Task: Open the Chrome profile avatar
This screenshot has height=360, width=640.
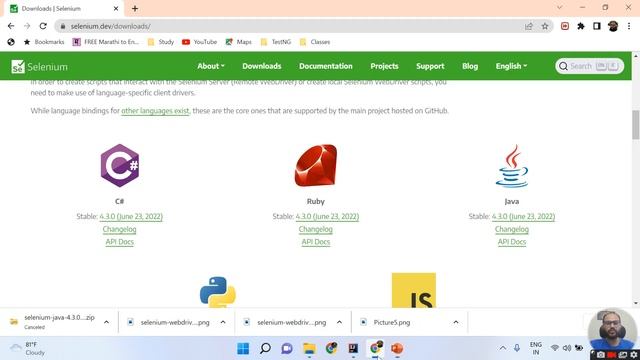Action: (x=613, y=26)
